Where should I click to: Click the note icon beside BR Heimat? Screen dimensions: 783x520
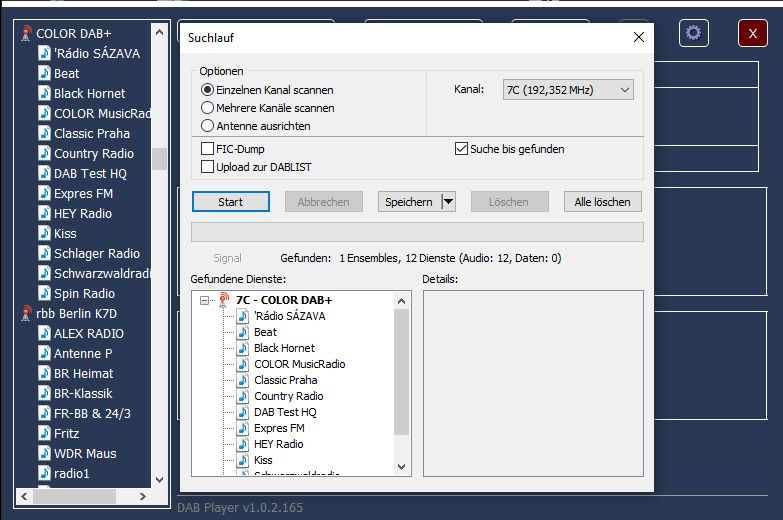tap(44, 373)
